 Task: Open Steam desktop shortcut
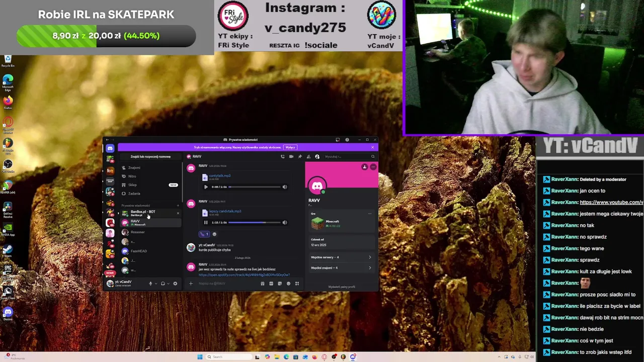pos(8,250)
